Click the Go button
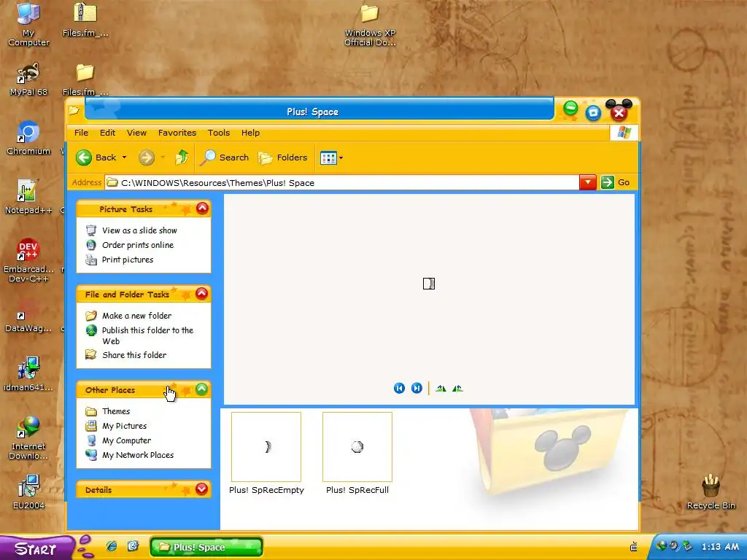747x560 pixels. (x=616, y=182)
